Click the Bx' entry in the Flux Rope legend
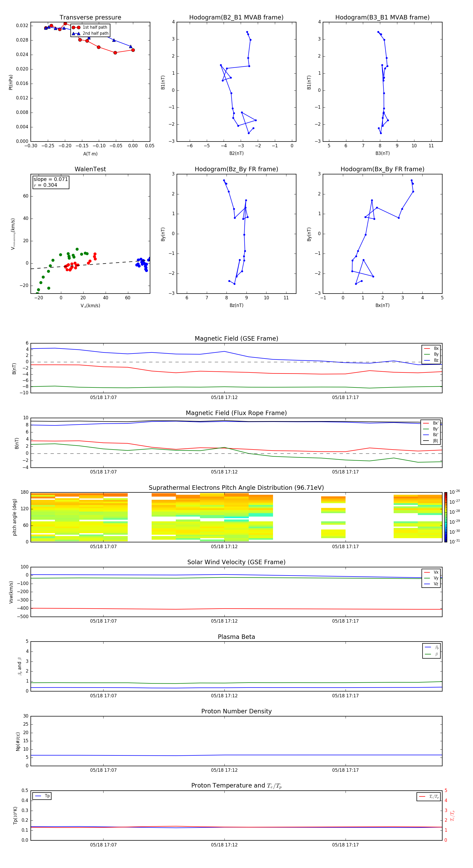The width and height of the screenshot is (473, 868). point(431,423)
